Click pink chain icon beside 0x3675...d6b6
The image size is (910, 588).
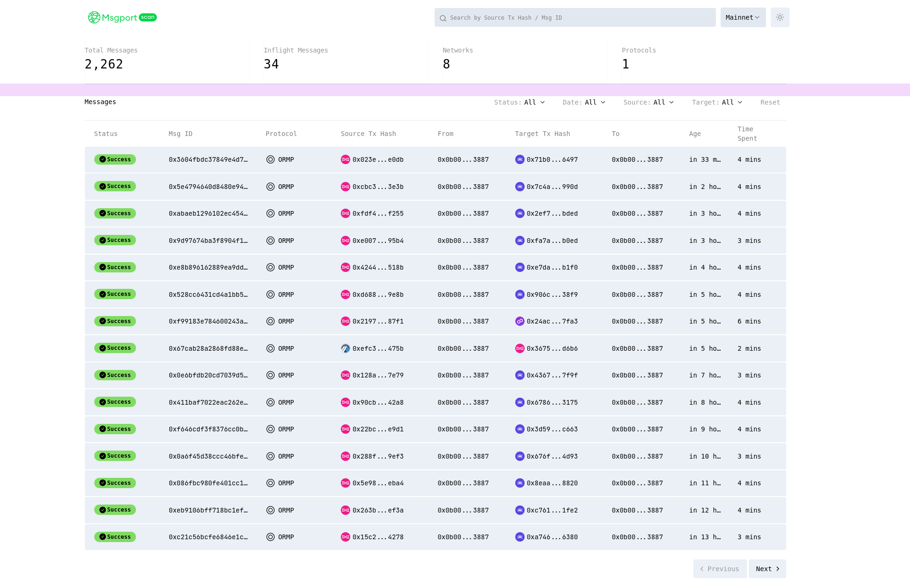[519, 348]
